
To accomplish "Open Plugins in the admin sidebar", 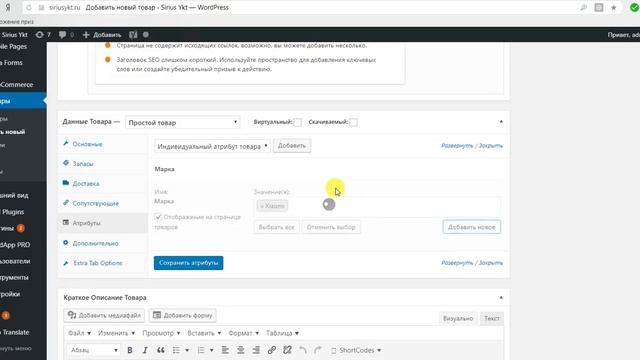I will click(x=12, y=212).
